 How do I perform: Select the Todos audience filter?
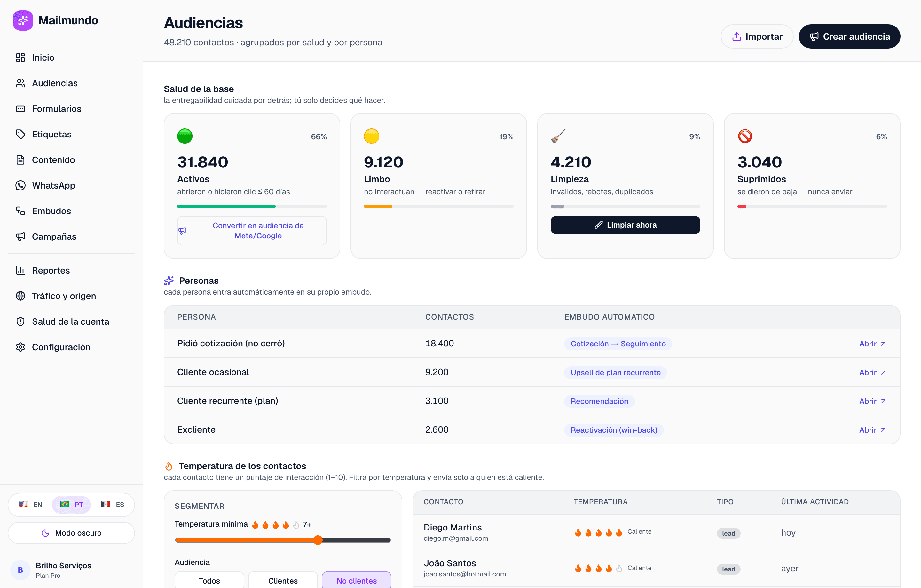pyautogui.click(x=209, y=580)
